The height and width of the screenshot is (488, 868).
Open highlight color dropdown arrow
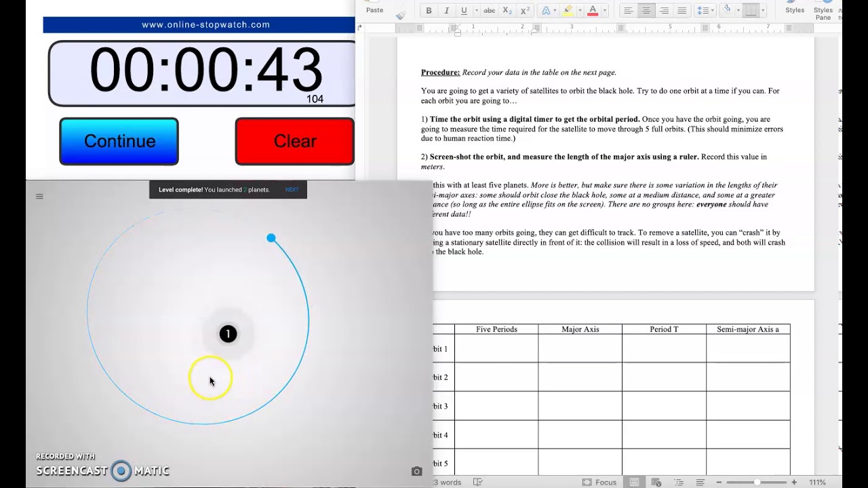(x=580, y=11)
